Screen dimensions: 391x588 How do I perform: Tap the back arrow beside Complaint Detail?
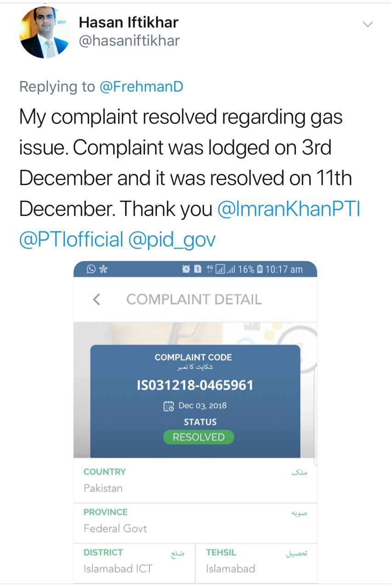tap(96, 300)
